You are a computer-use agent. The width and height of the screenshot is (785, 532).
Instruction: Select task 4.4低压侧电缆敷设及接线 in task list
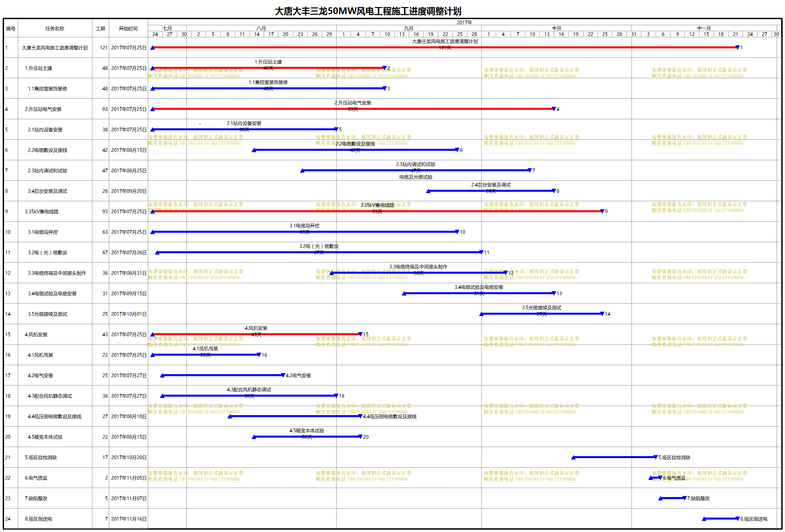[x=55, y=416]
